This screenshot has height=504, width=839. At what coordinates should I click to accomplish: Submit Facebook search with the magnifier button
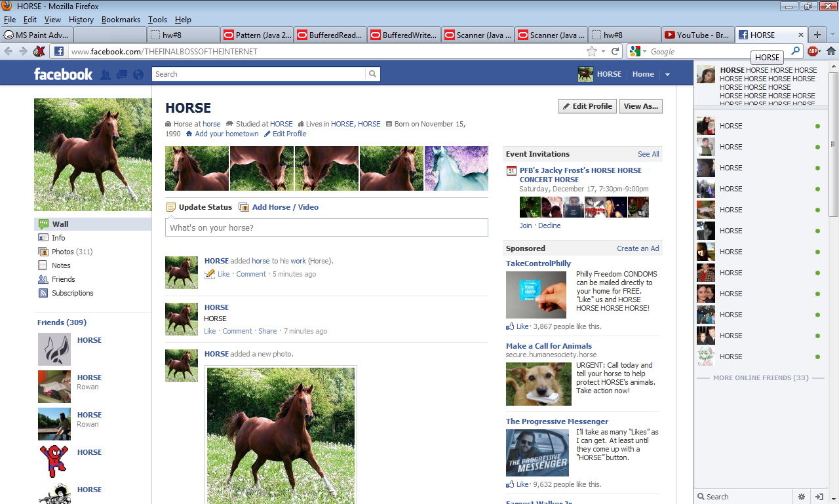pos(372,74)
